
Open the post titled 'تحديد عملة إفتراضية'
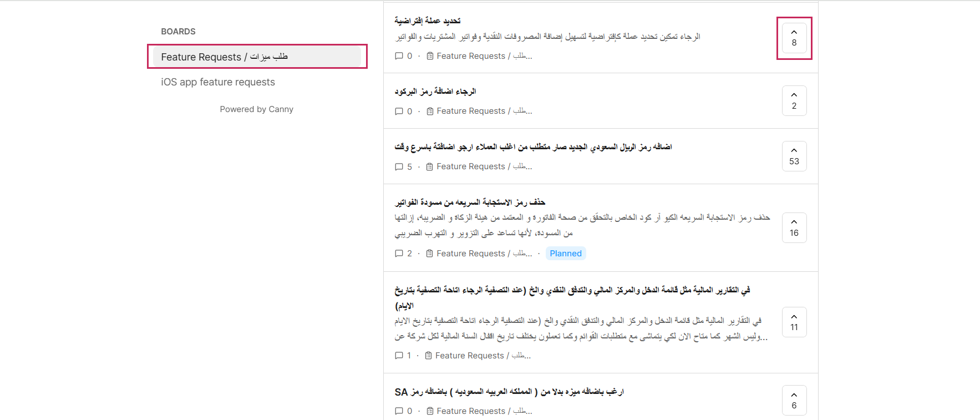point(427,21)
